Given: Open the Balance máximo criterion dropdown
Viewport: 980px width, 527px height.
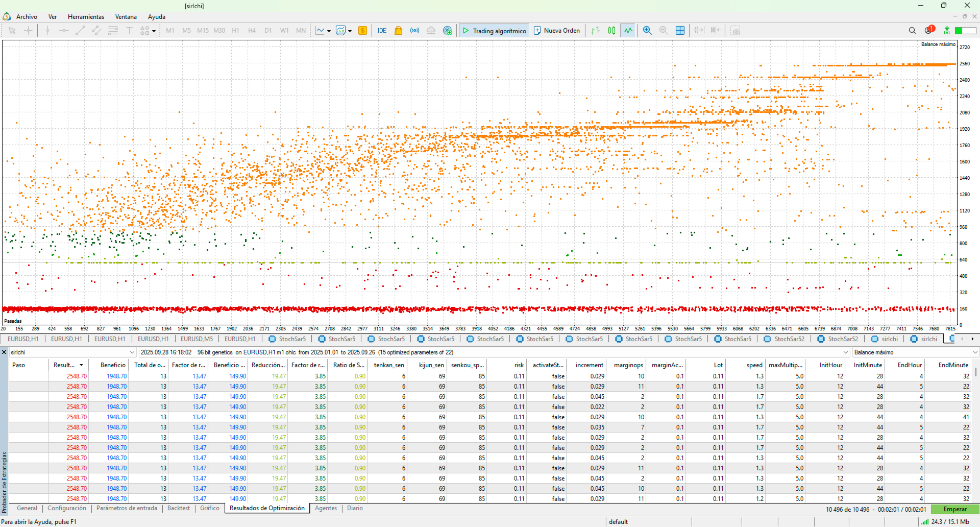Looking at the screenshot, I should pos(975,352).
